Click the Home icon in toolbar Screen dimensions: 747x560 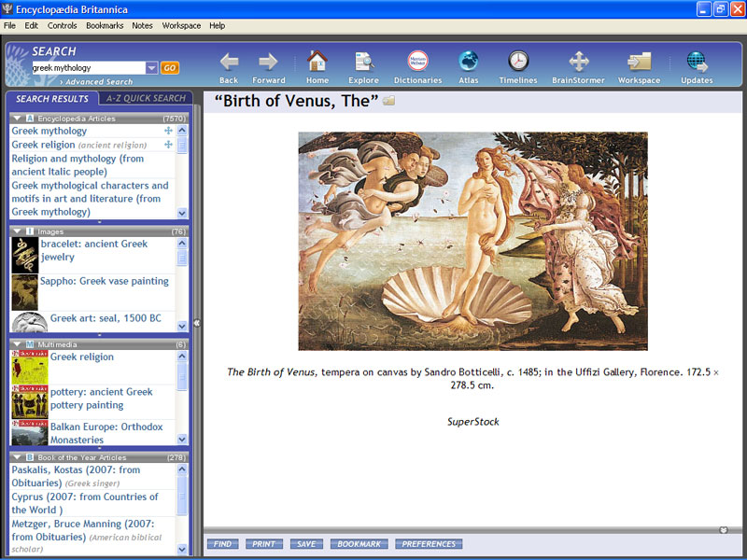317,62
